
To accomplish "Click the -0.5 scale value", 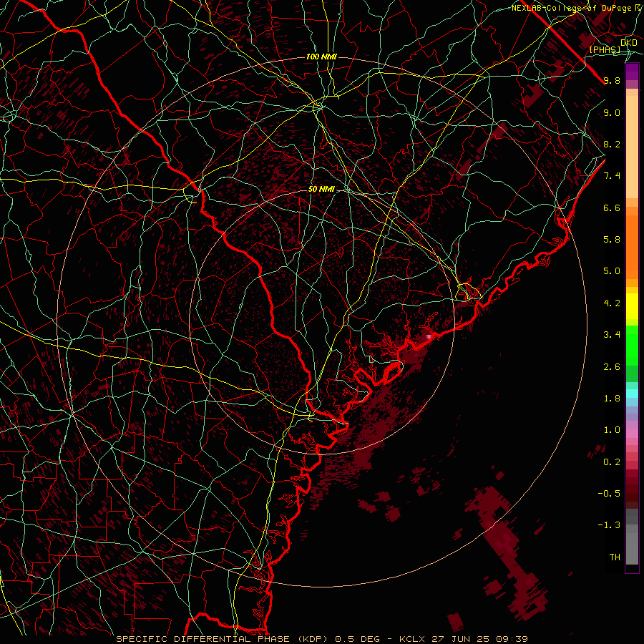I will [609, 494].
